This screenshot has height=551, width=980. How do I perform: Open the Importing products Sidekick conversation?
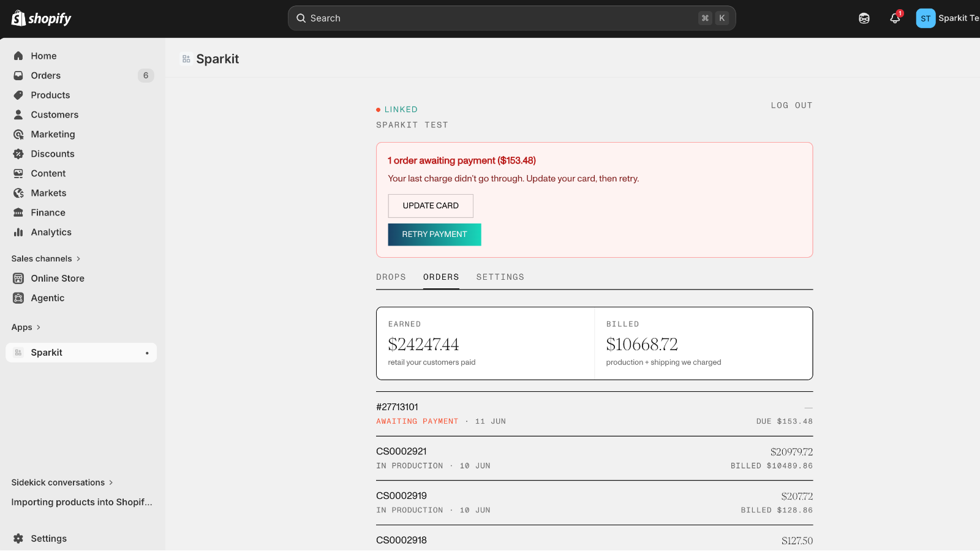tap(81, 502)
